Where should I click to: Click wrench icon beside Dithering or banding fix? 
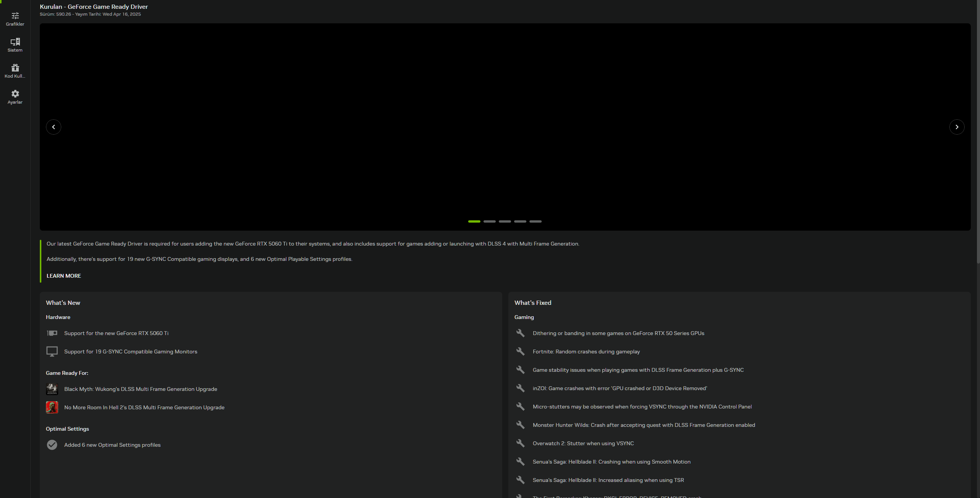pyautogui.click(x=520, y=333)
